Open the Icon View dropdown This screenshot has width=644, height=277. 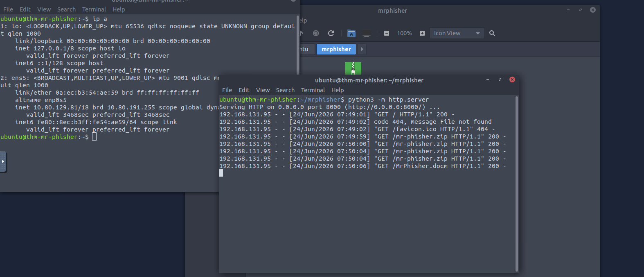[x=457, y=33]
